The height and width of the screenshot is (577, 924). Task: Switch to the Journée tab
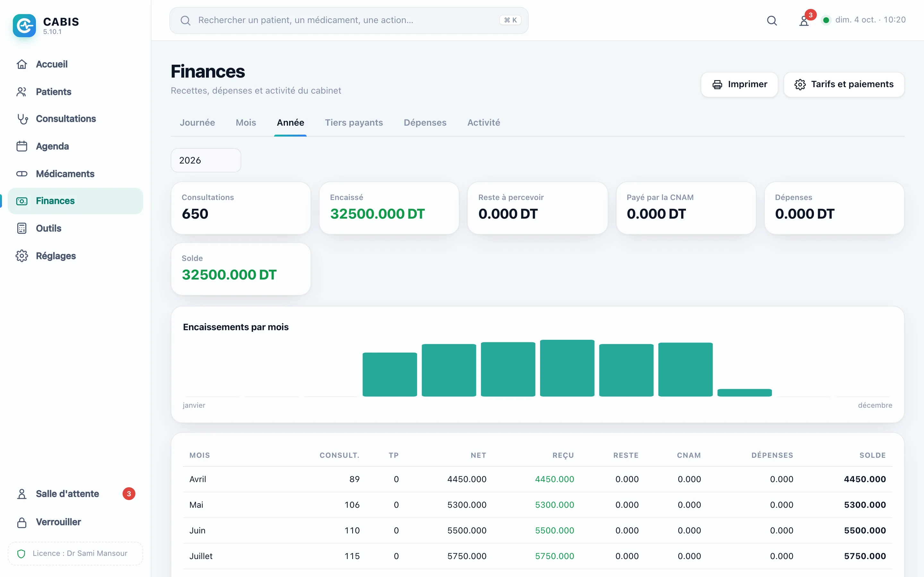point(197,122)
